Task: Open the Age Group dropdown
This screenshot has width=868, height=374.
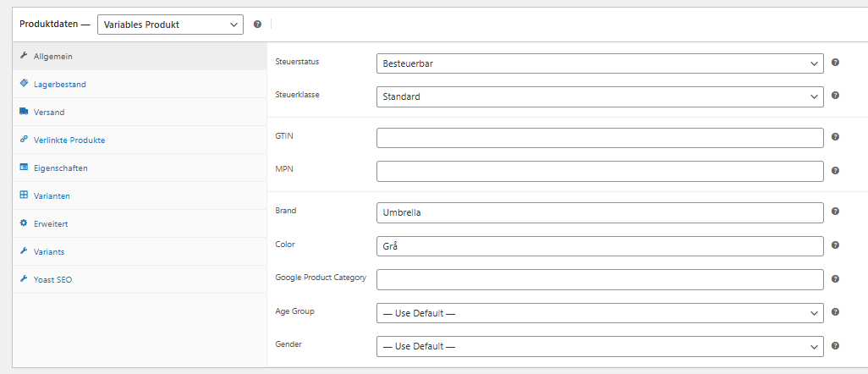Action: (x=600, y=313)
